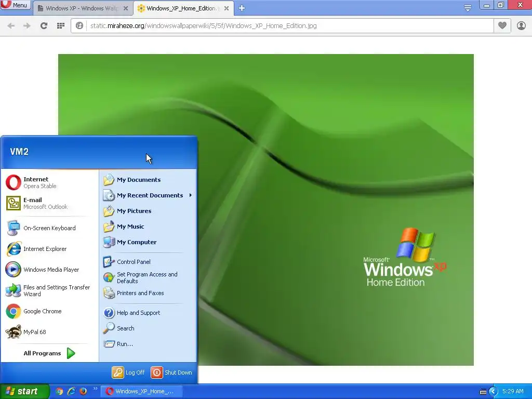
Task: Launch On-Screen Keyboard
Action: (49, 228)
